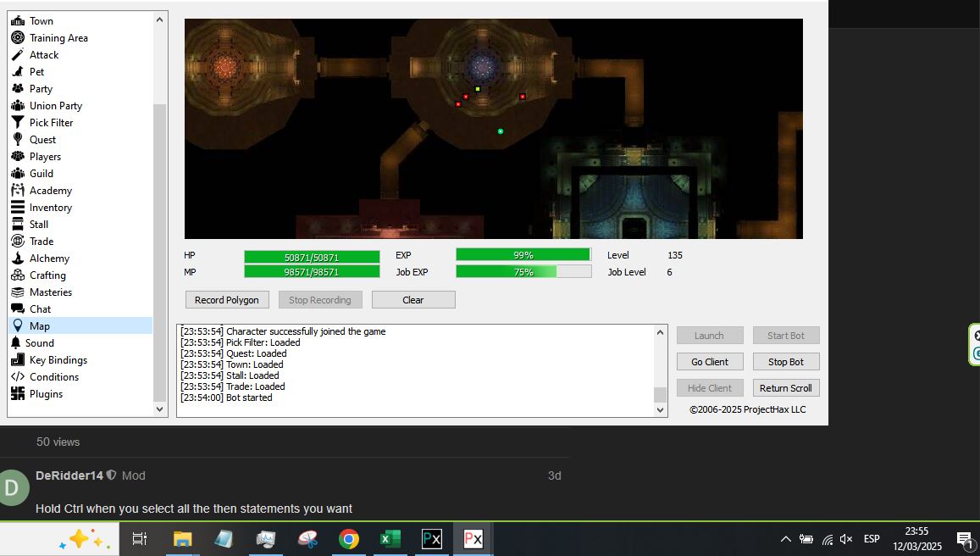Click the Alchemy flask icon in sidebar
The height and width of the screenshot is (556, 980).
point(17,259)
